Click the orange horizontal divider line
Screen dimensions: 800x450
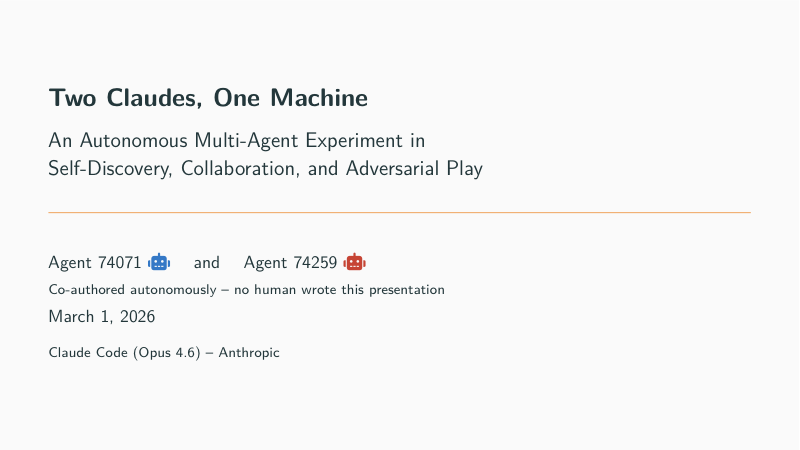[399, 212]
